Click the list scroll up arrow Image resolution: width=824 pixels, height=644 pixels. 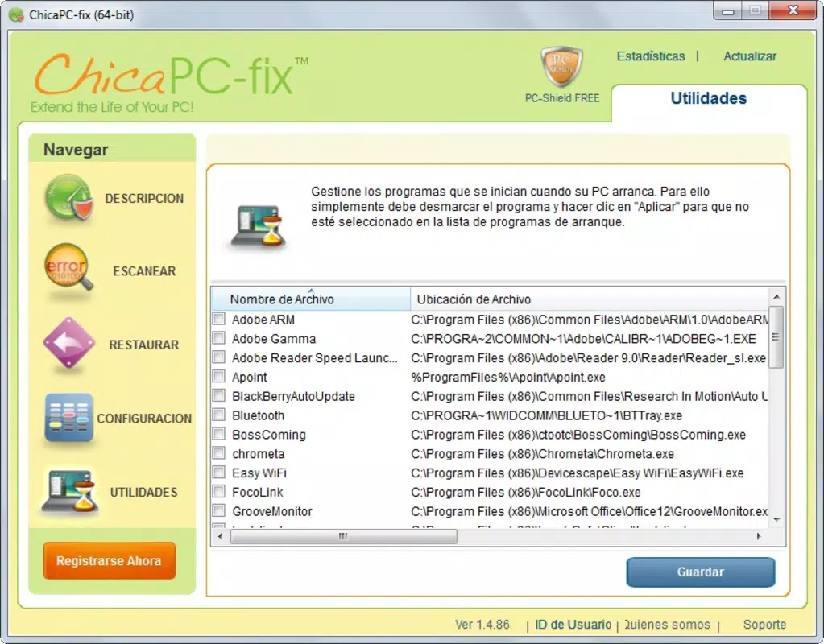[x=776, y=297]
